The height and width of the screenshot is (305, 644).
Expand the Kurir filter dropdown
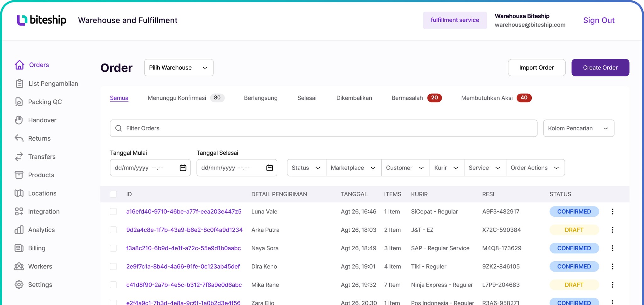coord(446,168)
